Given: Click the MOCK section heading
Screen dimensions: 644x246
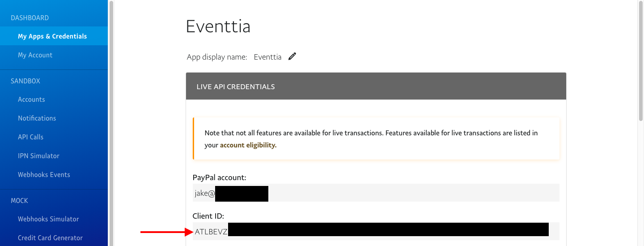Looking at the screenshot, I should click(x=20, y=201).
